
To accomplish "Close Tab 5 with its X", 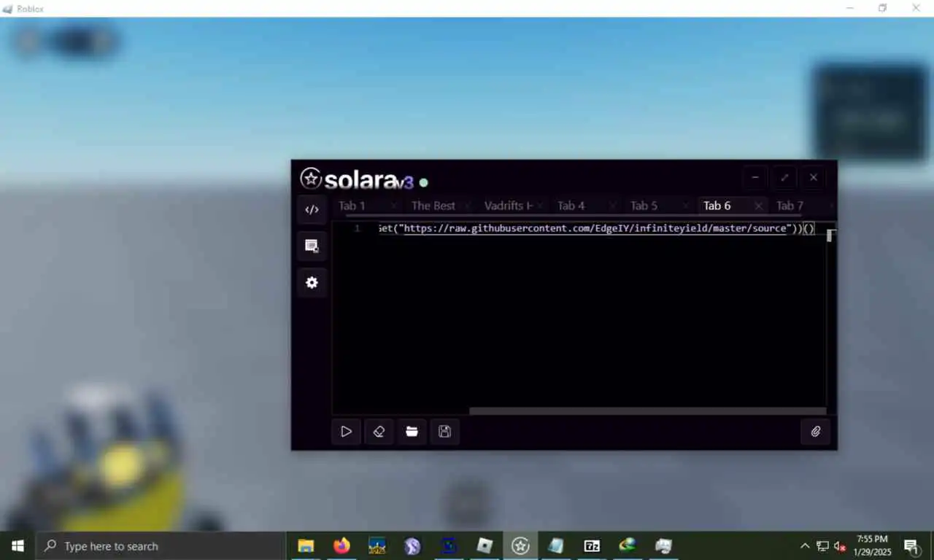I will tap(685, 206).
